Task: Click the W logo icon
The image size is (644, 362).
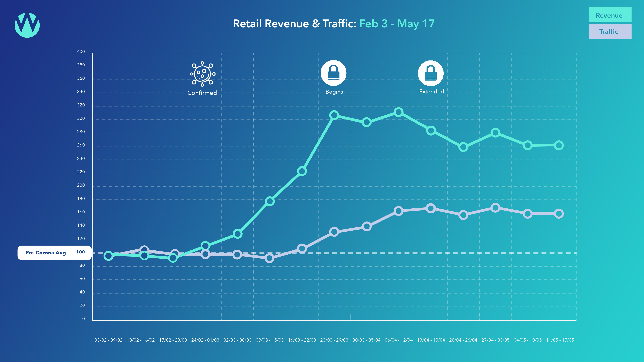Action: coord(27,25)
